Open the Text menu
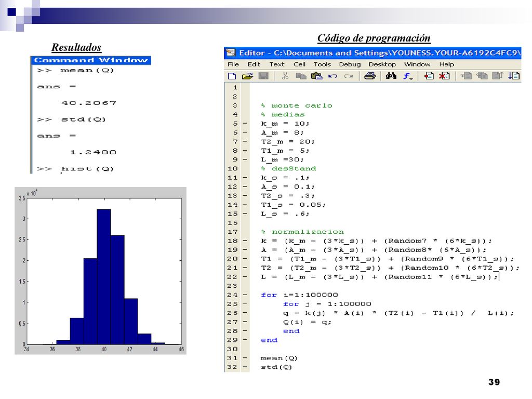 tap(277, 64)
